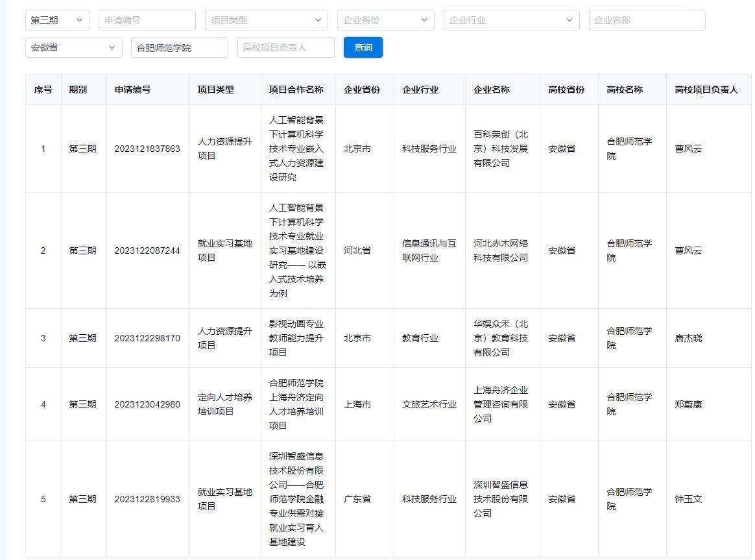
Task: Click the 上海舟济企业管理咨询有限公司 cell
Action: tap(501, 404)
